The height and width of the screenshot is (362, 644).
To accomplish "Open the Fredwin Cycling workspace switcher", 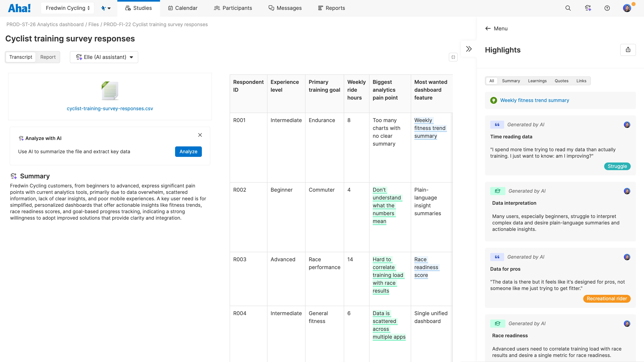I will pyautogui.click(x=67, y=8).
